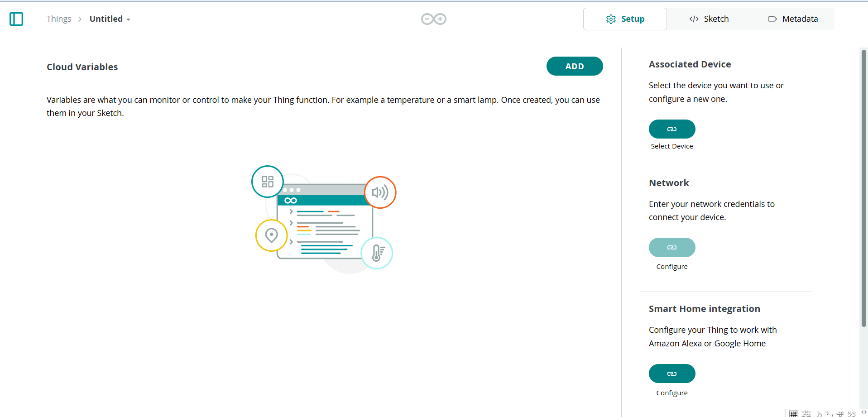Screen dimensions: 868x417
Task: Click the grid icon in the system tray
Action: [x=793, y=413]
